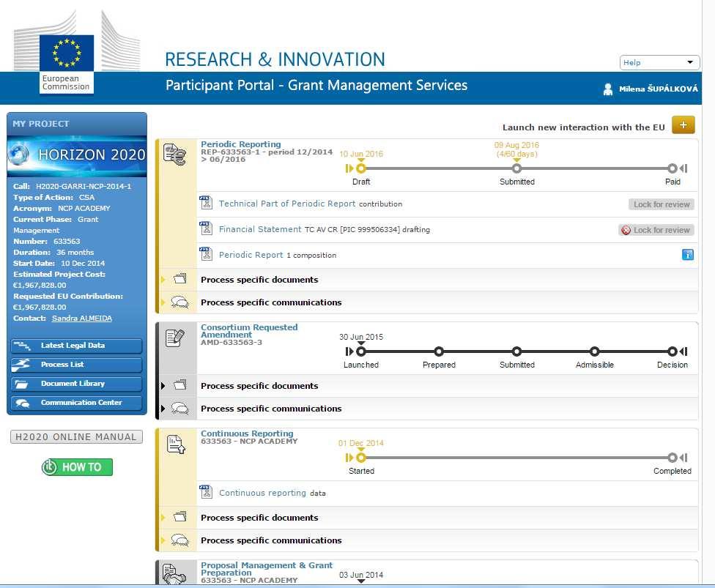Click folder icon in Amendment documents row
715x588 pixels.
click(180, 384)
